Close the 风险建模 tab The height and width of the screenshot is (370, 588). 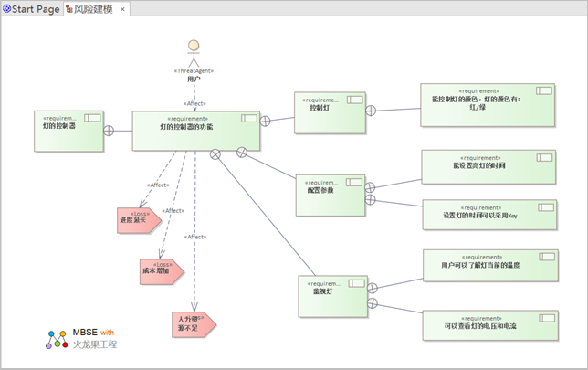123,9
